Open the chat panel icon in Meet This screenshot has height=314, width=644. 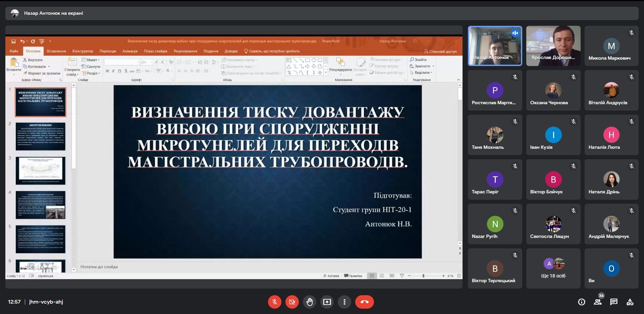click(x=614, y=302)
